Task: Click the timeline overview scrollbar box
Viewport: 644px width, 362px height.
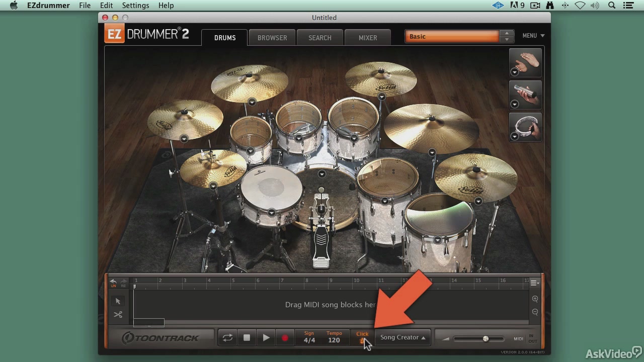Action: 149,323
